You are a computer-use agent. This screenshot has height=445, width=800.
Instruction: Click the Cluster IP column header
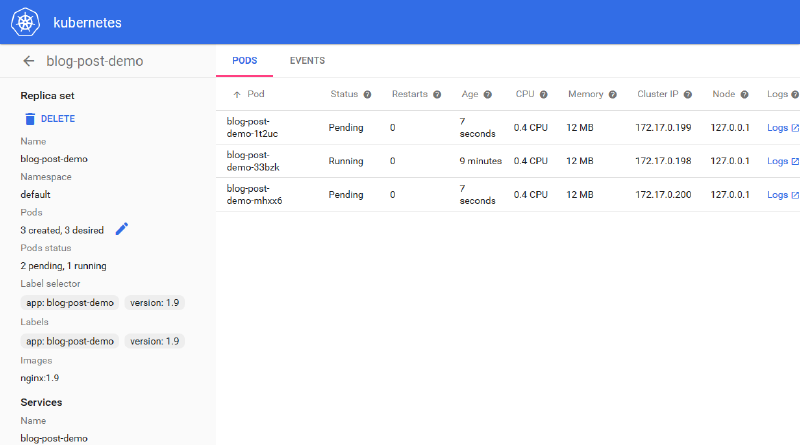tap(658, 94)
